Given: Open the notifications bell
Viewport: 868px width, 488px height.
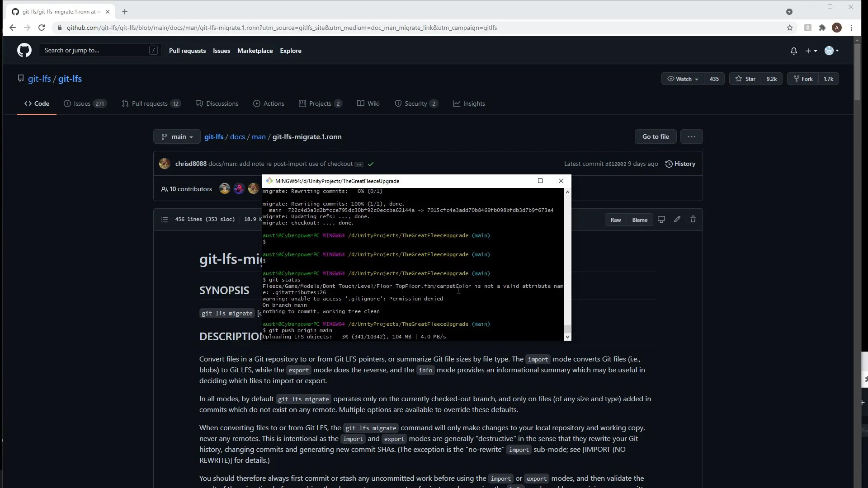Looking at the screenshot, I should (x=793, y=51).
